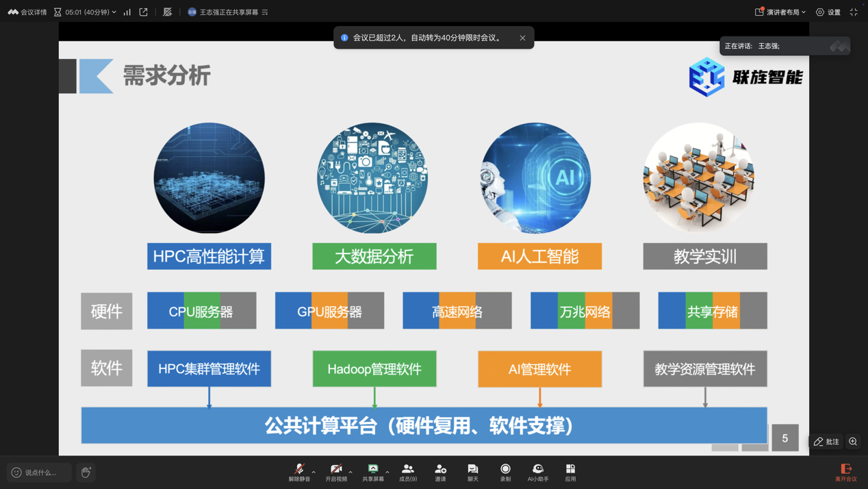Image resolution: width=868 pixels, height=489 pixels.
Task: Open the 演讲者布局 layout dropdown
Action: 780,12
